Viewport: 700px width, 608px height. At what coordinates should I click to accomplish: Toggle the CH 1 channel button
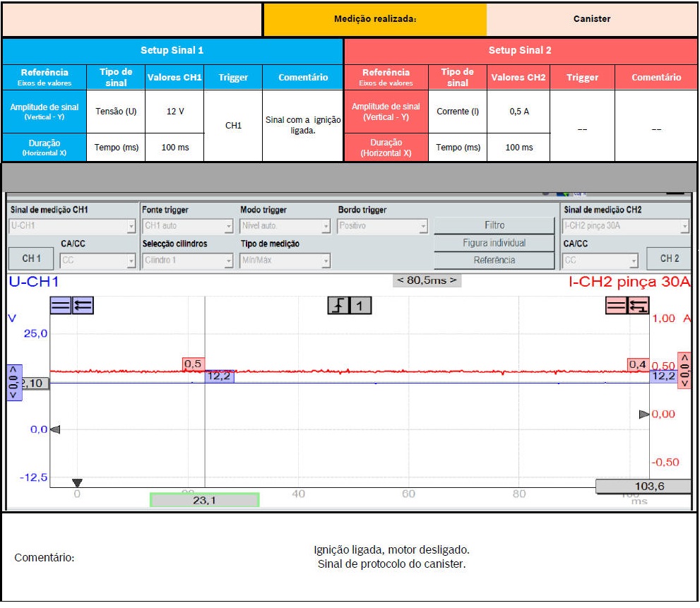click(32, 259)
